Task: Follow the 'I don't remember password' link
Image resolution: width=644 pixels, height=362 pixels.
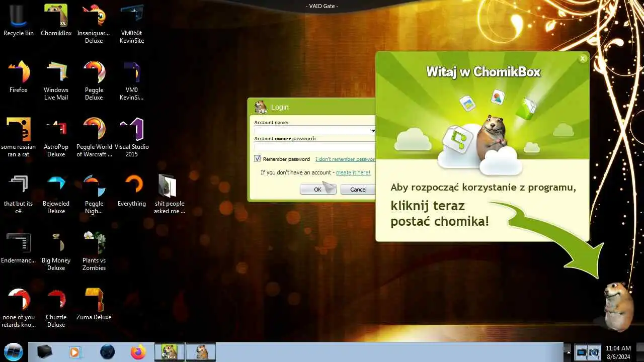Action: (x=345, y=159)
